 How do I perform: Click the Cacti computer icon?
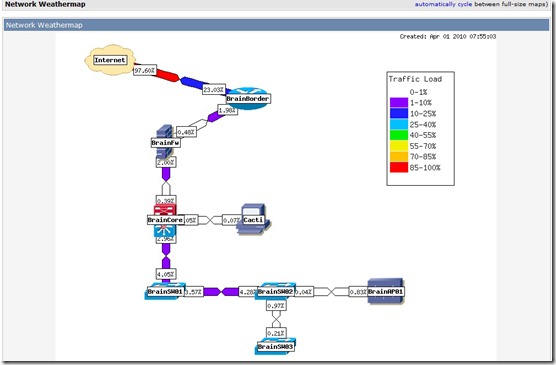tap(253, 220)
